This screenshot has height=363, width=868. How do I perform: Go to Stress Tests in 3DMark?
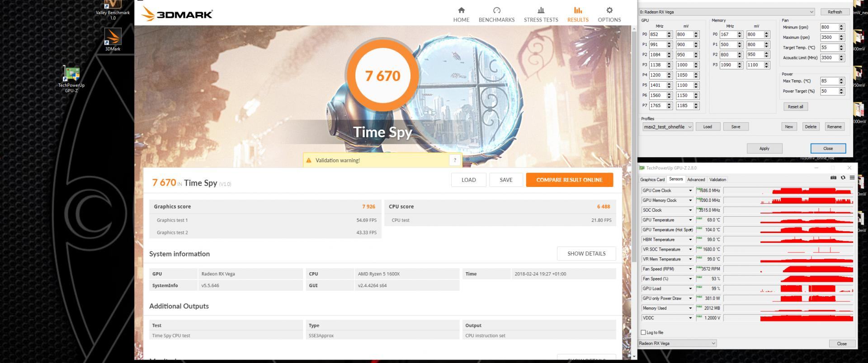(x=541, y=14)
